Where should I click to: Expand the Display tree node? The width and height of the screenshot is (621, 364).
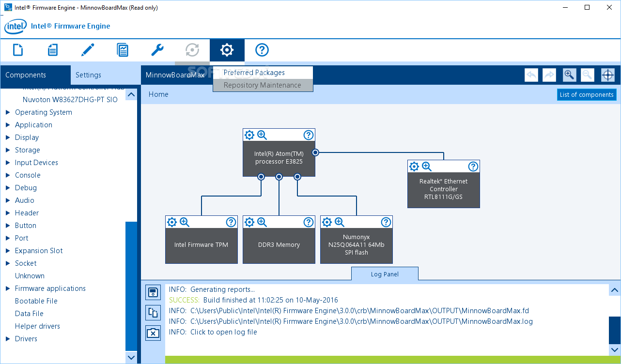click(8, 137)
